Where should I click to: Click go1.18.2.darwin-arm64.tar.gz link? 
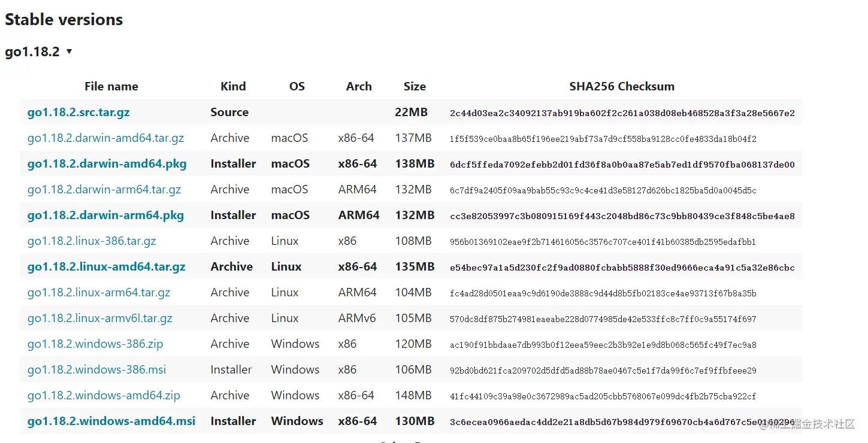104,189
